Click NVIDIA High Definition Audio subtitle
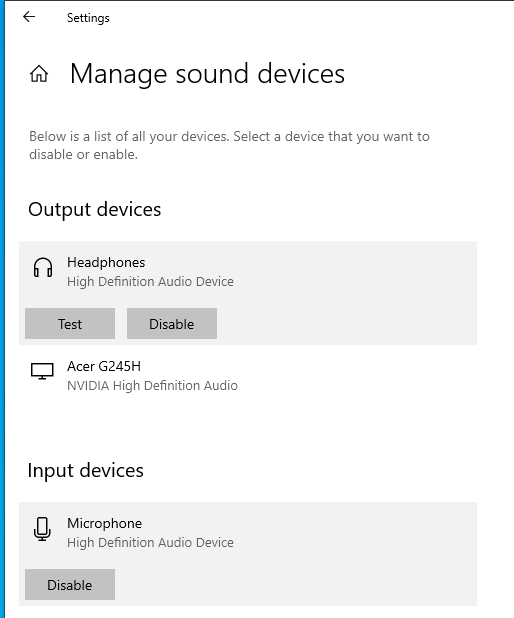Viewport: 514px width, 618px height. click(152, 385)
